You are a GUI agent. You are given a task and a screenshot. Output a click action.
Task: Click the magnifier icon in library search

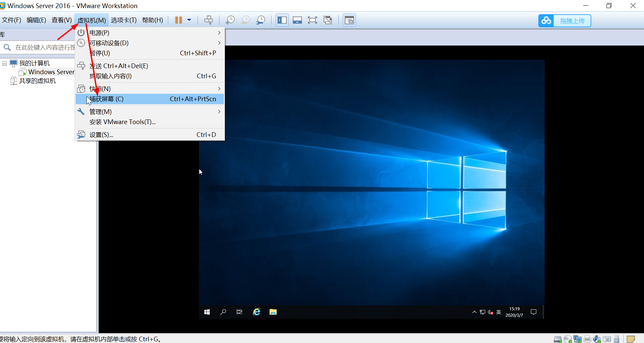[x=7, y=48]
